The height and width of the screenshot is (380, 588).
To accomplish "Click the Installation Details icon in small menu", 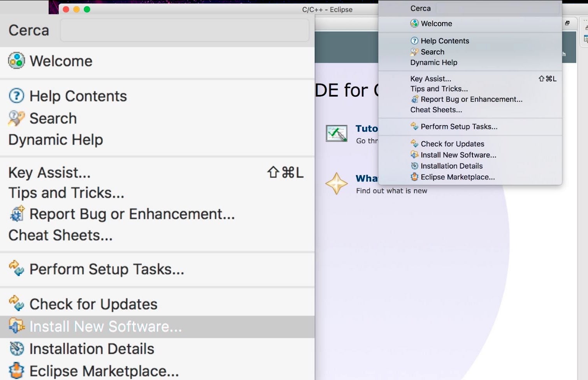I will tap(414, 166).
